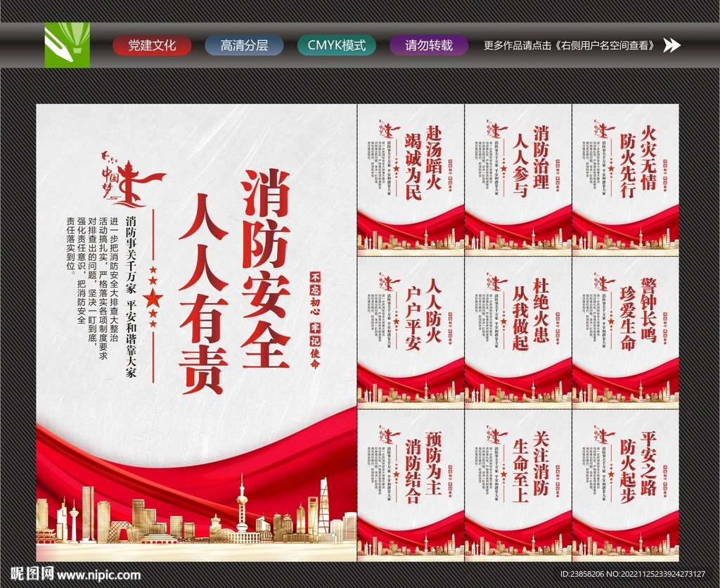Click the 消防安全 heading on main poster
The image size is (720, 588).
(x=265, y=269)
